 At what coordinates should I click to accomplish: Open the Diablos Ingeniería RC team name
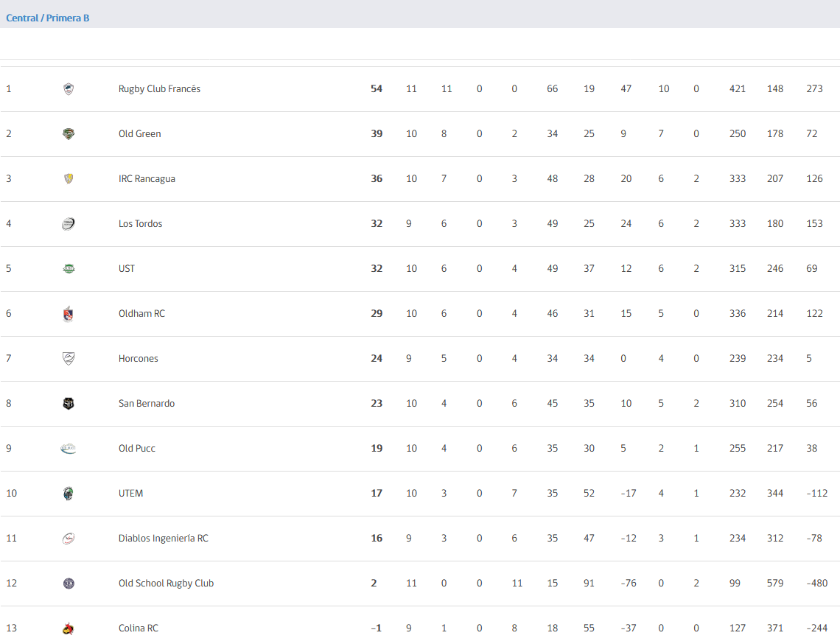coord(164,538)
